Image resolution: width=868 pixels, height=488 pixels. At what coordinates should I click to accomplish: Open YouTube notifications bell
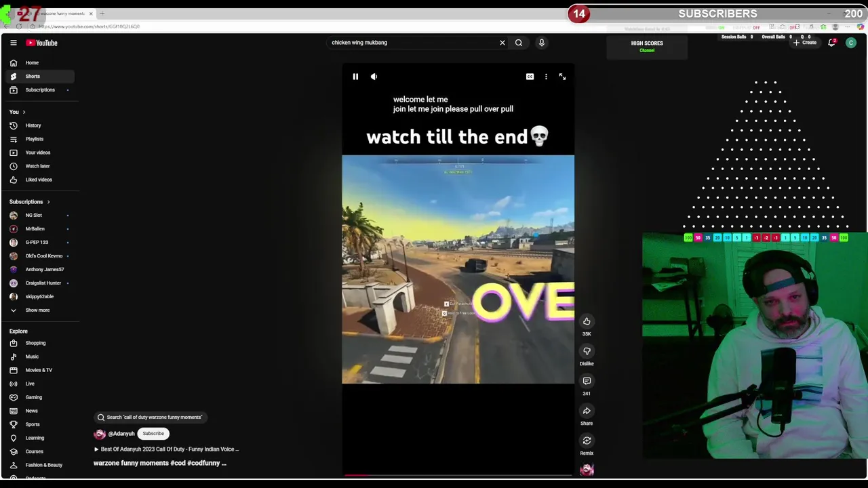831,43
